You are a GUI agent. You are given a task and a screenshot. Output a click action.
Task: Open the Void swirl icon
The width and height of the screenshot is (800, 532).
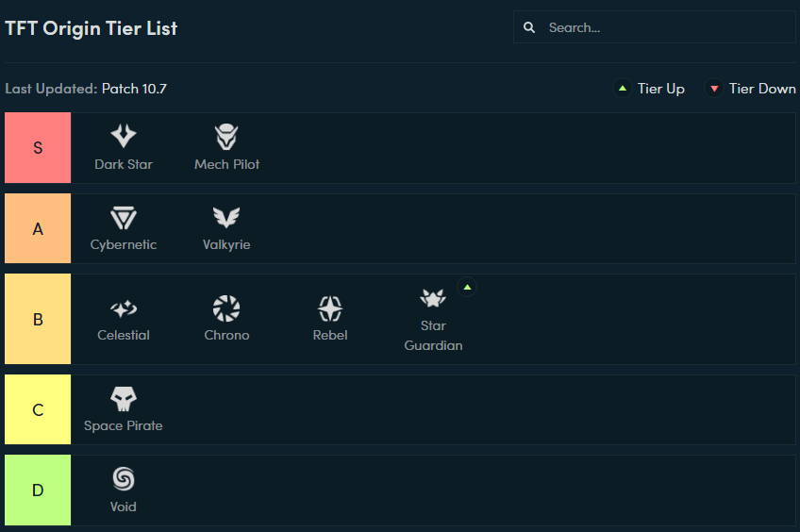tap(124, 479)
